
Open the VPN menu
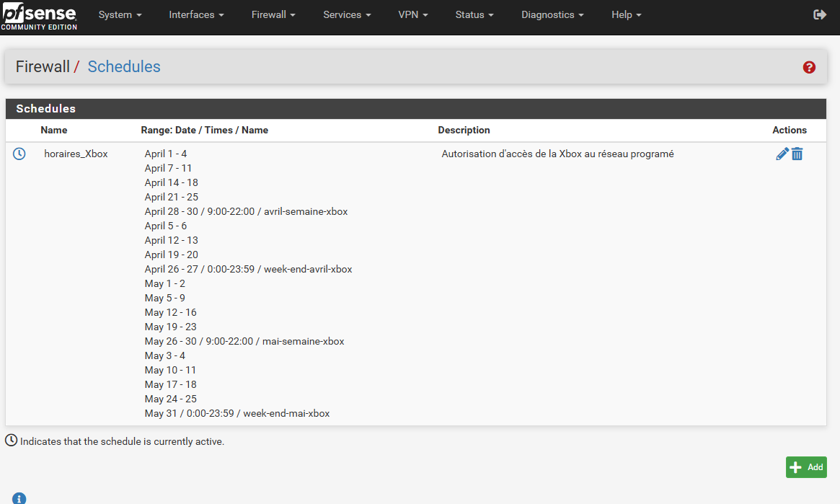[x=413, y=14]
